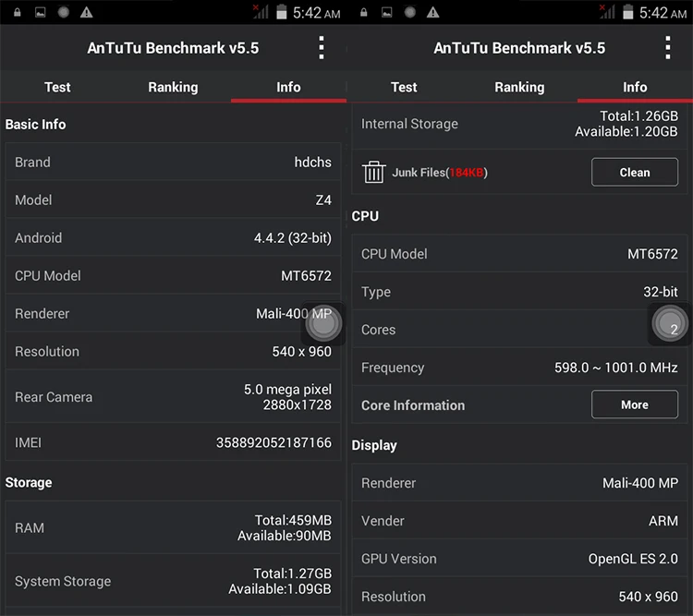This screenshot has width=693, height=616.
Task: Tap the CPU section header
Action: click(x=365, y=215)
